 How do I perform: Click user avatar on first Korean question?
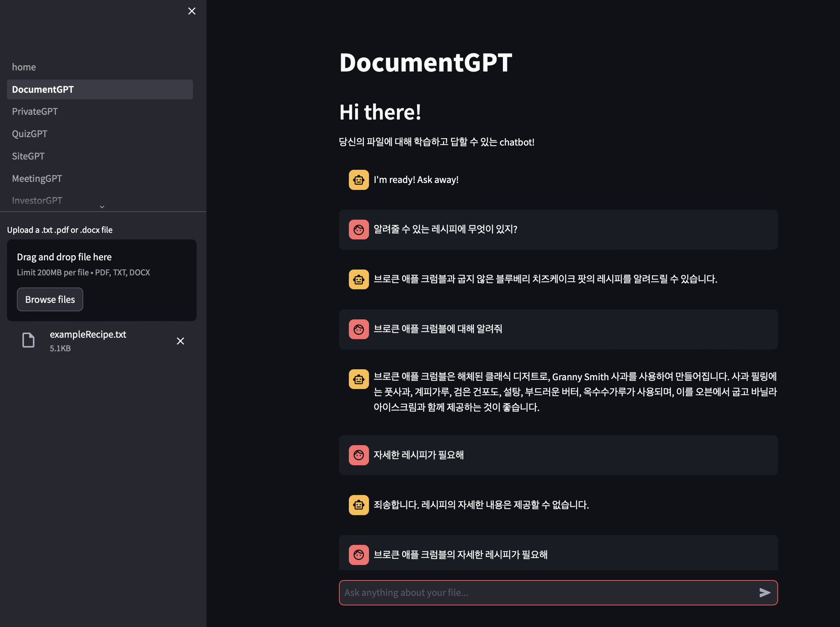tap(358, 229)
